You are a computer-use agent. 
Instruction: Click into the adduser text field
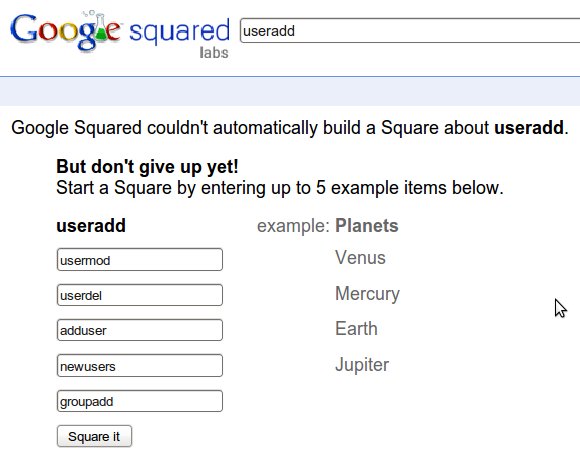pyautogui.click(x=140, y=330)
